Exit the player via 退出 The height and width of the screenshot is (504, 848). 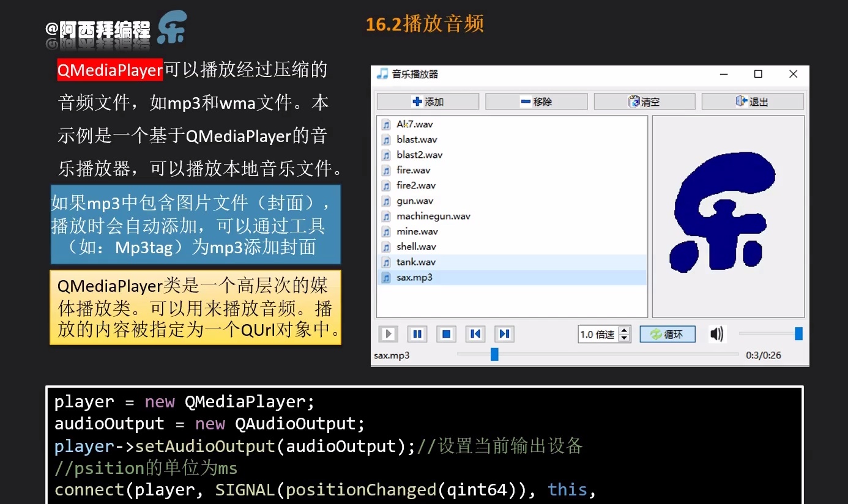[x=753, y=101]
